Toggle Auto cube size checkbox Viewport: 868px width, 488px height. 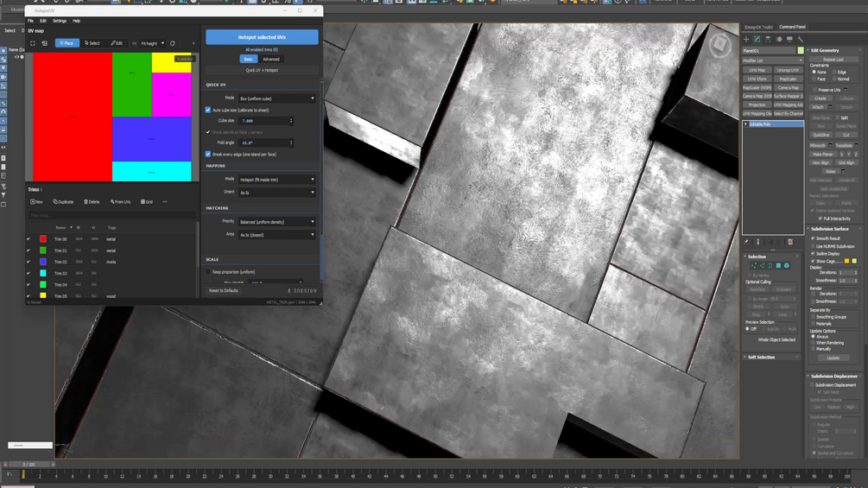pos(208,110)
